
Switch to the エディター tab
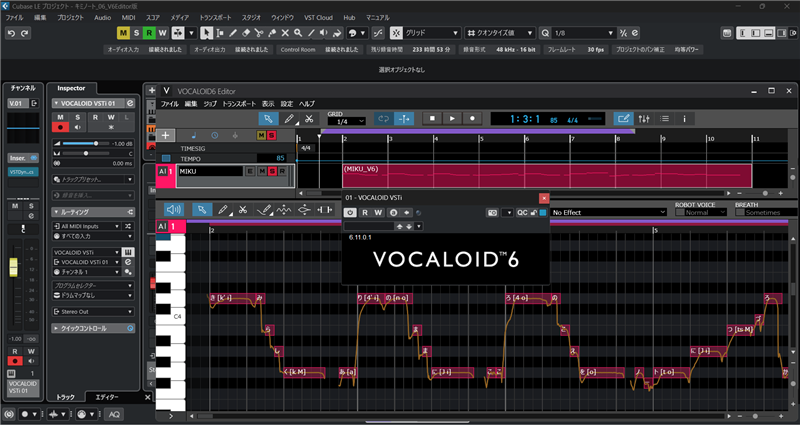point(107,397)
